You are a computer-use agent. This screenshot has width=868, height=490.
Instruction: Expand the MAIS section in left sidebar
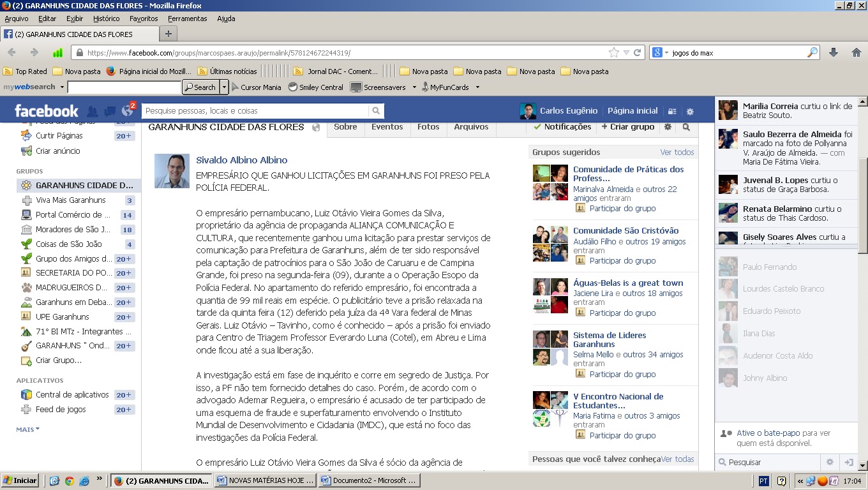[27, 429]
